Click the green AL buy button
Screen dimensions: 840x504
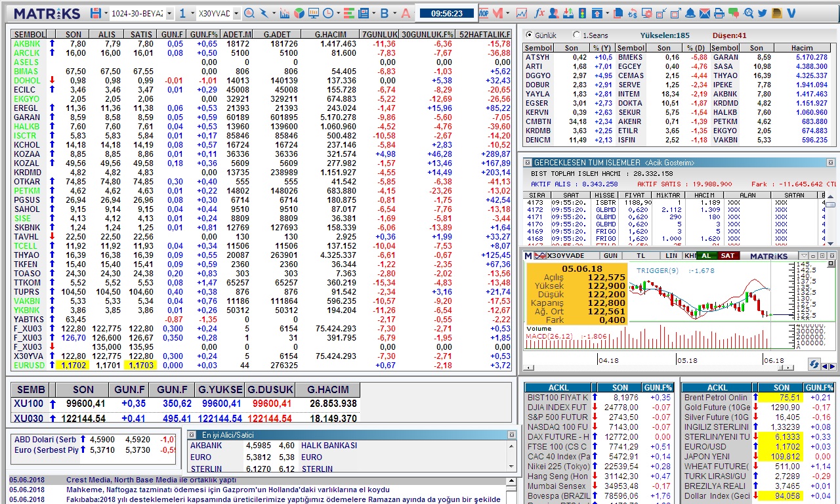(x=706, y=255)
